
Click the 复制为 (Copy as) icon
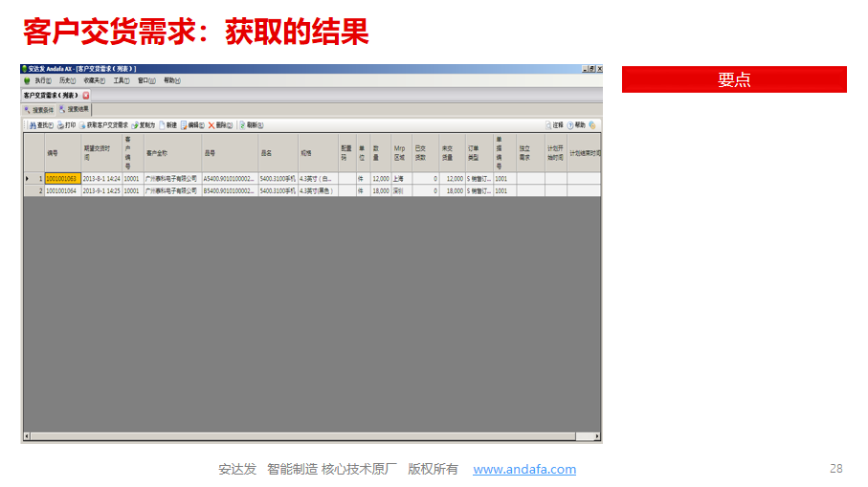pos(136,125)
